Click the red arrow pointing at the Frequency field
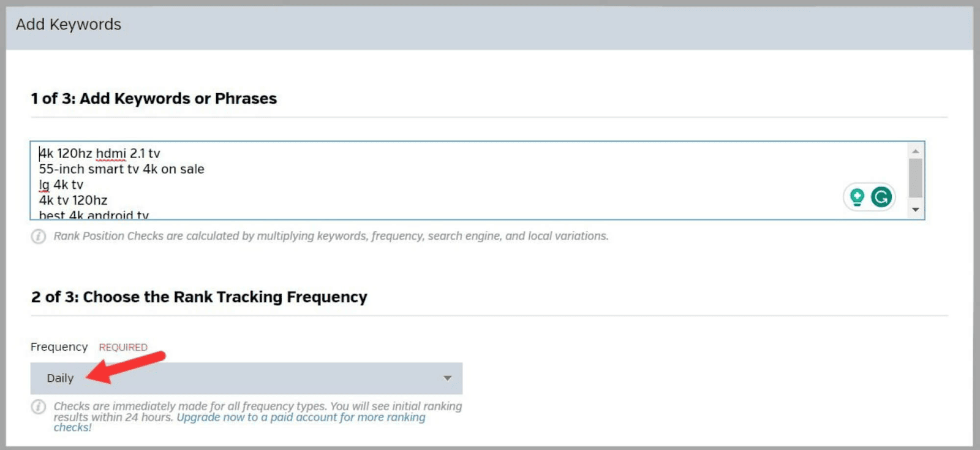Image resolution: width=980 pixels, height=450 pixels. 129,368
